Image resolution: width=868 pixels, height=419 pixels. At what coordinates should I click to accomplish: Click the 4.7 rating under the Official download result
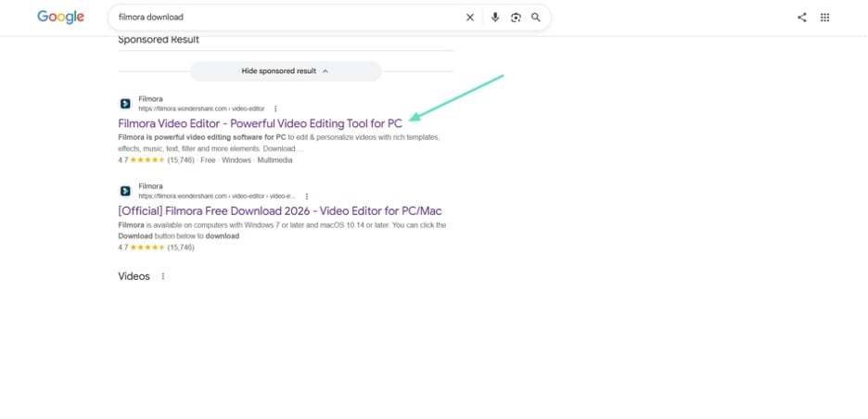pyautogui.click(x=156, y=248)
